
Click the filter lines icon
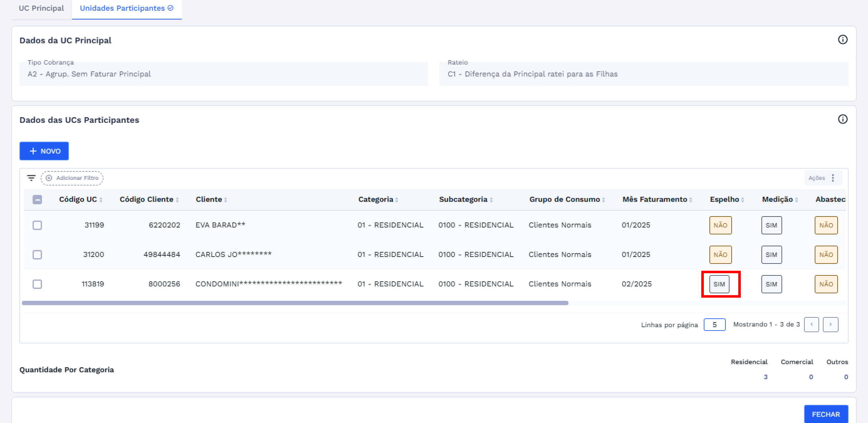[31, 178]
